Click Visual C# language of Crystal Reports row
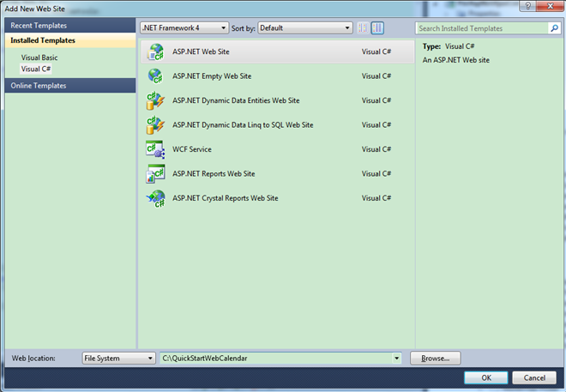The width and height of the screenshot is (566, 392). 376,198
